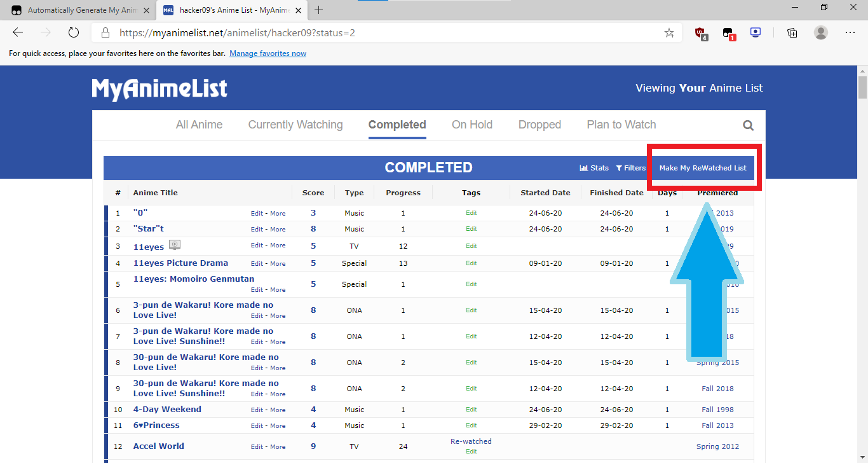868x463 pixels.
Task: Open the search magnifier on the anime list
Action: 748,125
